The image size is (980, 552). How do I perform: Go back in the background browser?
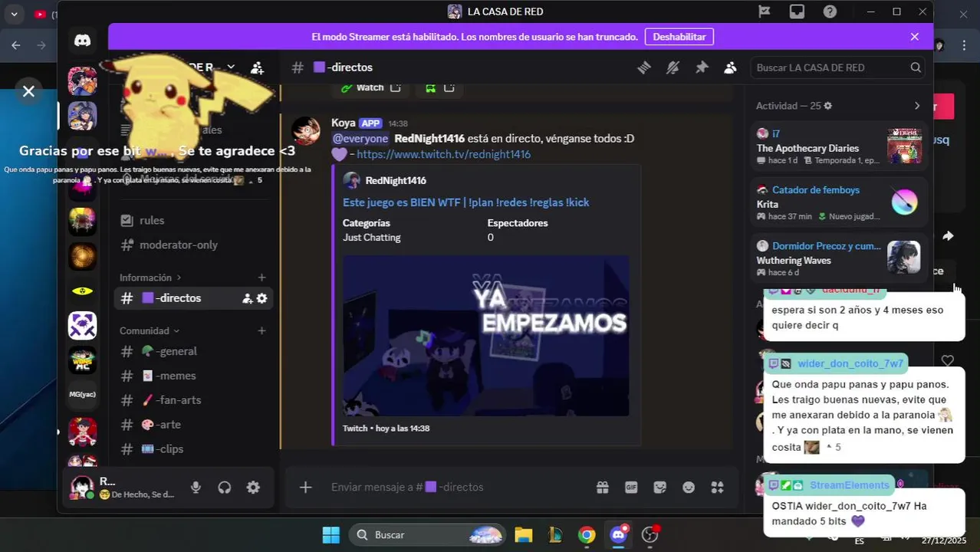click(16, 45)
